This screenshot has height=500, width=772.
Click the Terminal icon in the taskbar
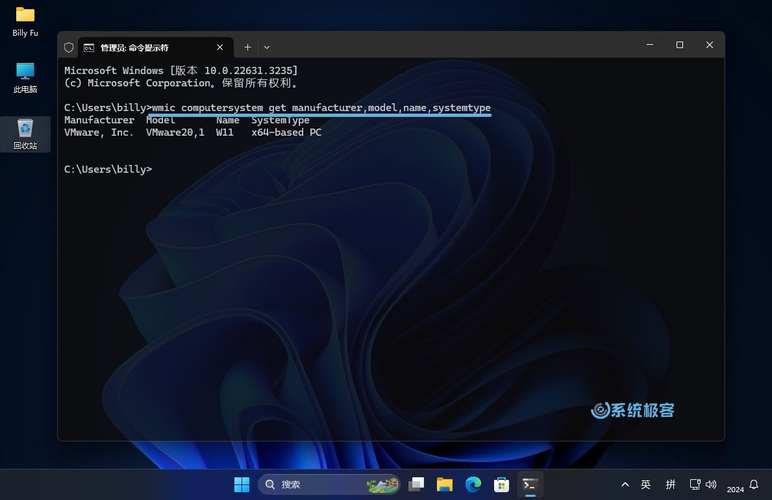click(531, 485)
